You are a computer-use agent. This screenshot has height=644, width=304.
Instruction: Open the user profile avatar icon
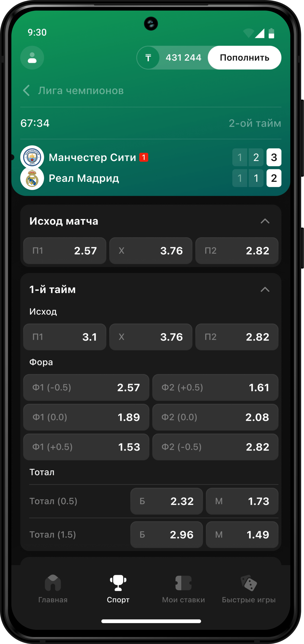coord(32,58)
